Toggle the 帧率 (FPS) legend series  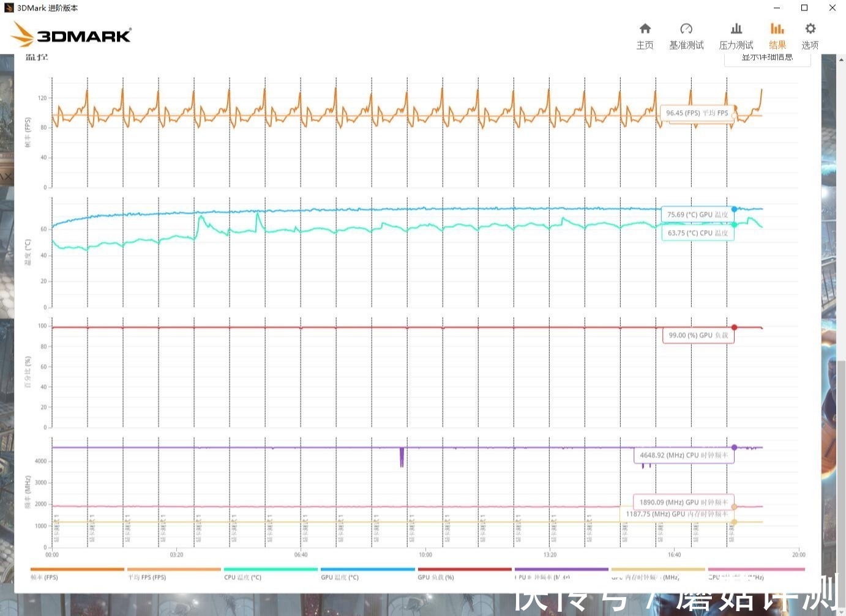77,573
